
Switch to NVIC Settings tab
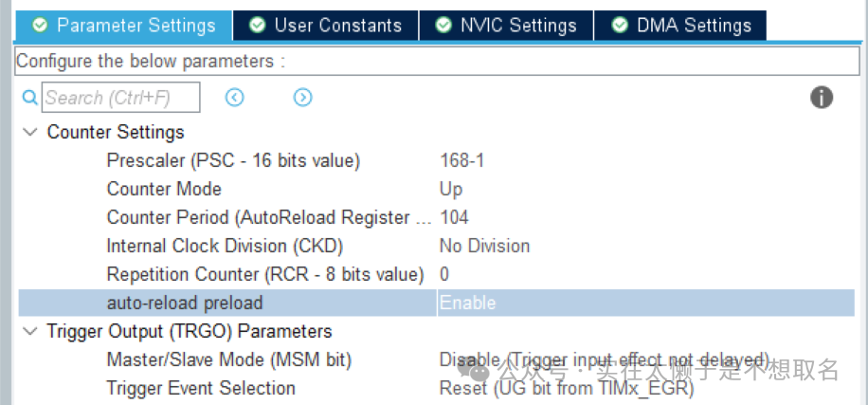(x=507, y=25)
